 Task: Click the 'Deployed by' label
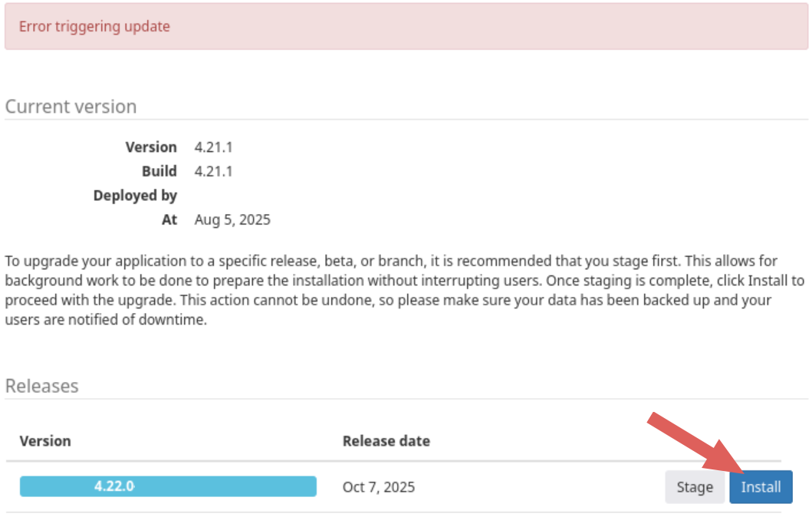click(135, 196)
